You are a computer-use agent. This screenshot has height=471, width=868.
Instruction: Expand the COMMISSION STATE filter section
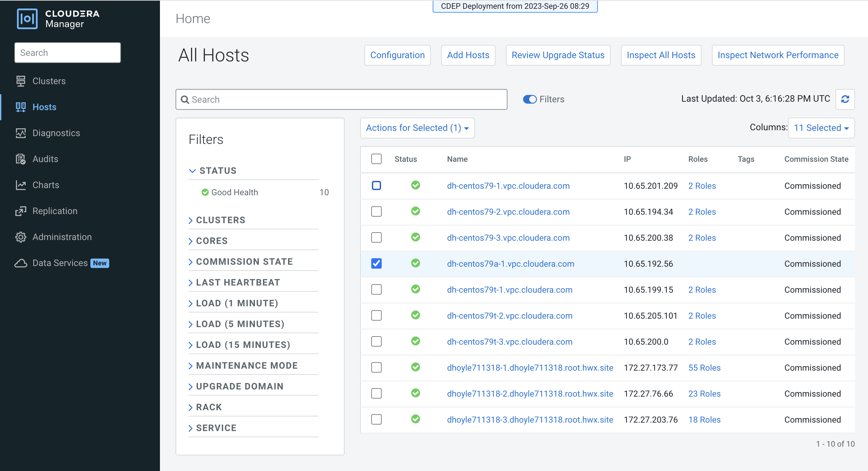[x=244, y=261]
